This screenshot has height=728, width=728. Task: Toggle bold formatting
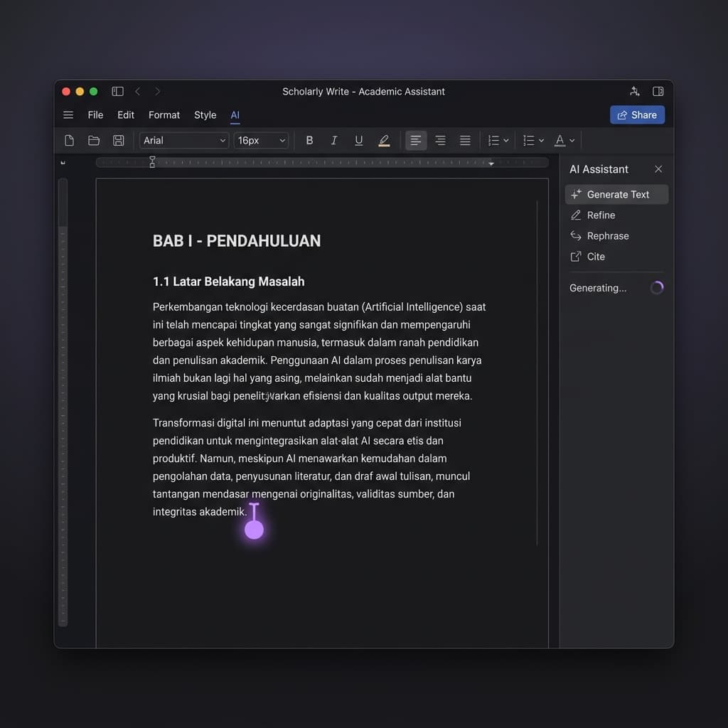[309, 141]
